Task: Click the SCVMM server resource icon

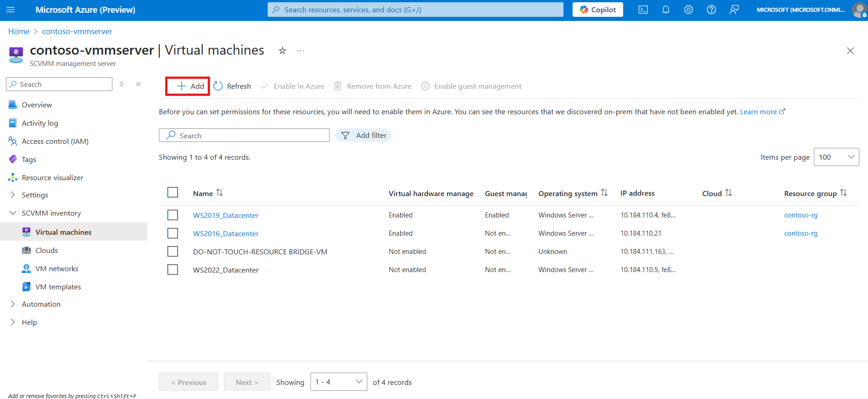Action: 16,55
